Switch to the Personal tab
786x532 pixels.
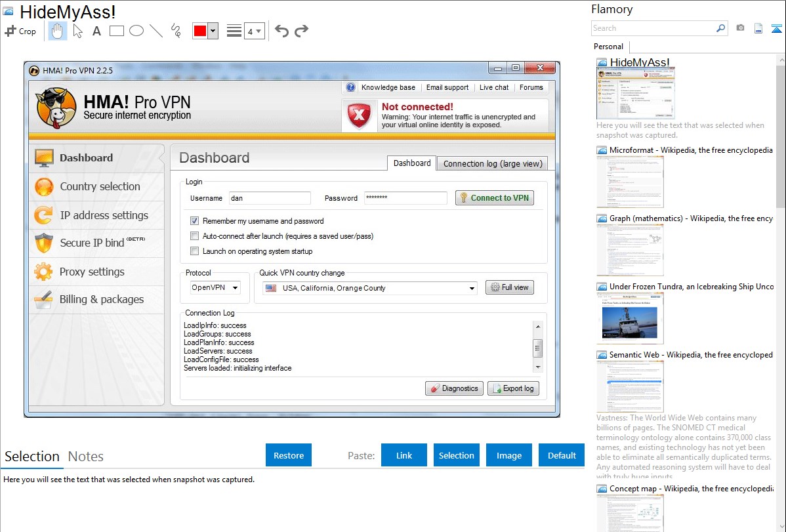click(609, 47)
